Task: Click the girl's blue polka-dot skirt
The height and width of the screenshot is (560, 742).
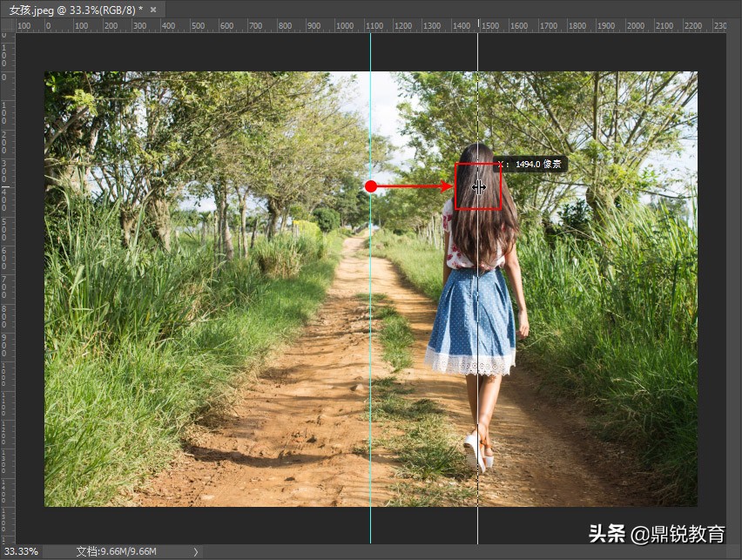Action: coord(471,322)
